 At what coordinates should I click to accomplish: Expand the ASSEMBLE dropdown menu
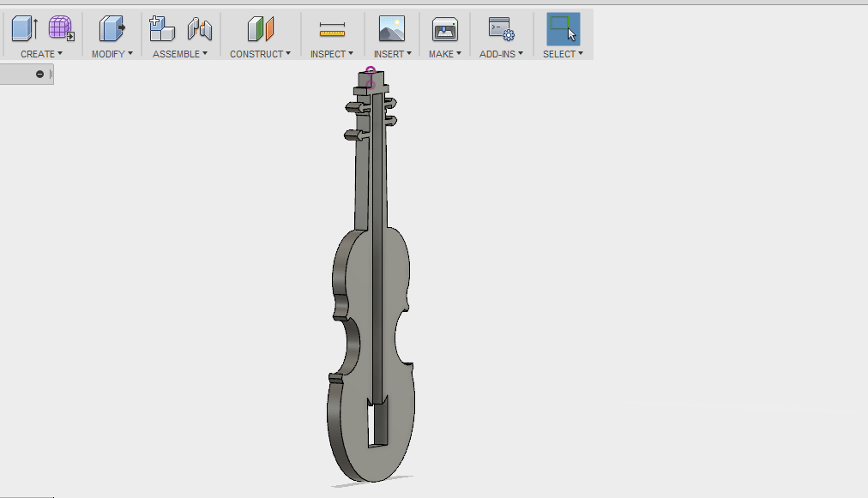coord(180,54)
